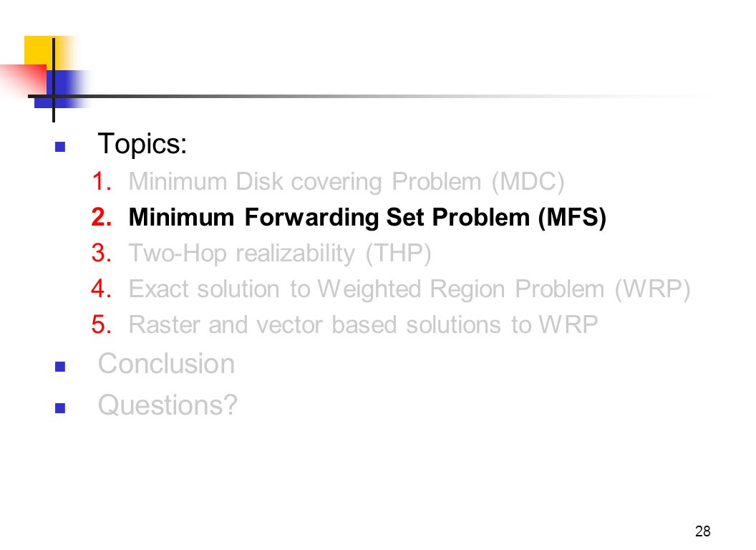Select the bold Minimum Forwarding Set Problem item
756x550 pixels.
click(x=367, y=218)
